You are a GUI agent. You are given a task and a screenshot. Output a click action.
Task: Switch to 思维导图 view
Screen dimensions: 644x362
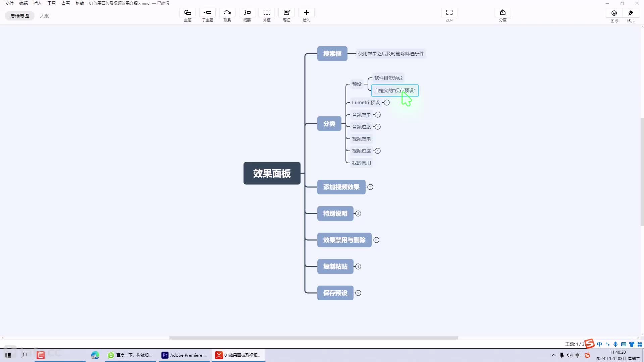(x=20, y=16)
